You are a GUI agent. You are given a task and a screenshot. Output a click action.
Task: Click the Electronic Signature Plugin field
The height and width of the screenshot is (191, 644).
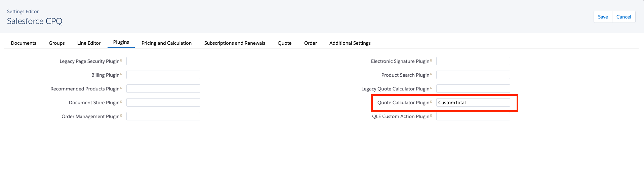point(473,61)
